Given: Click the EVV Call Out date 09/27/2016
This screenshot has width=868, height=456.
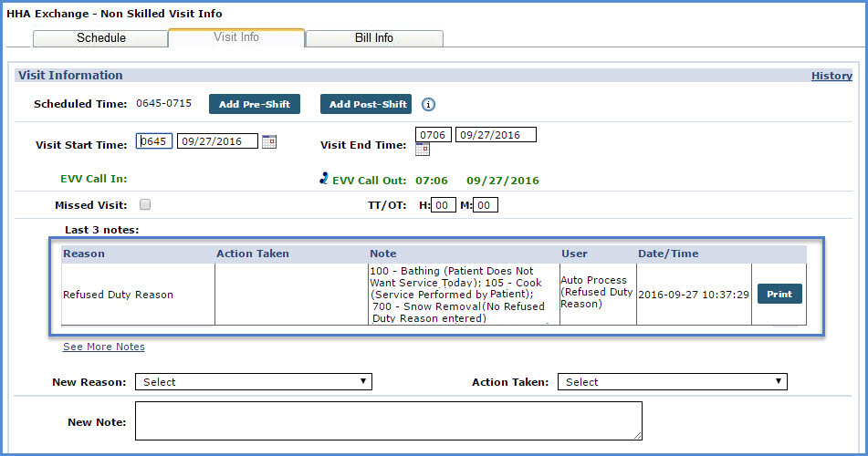Looking at the screenshot, I should (503, 181).
